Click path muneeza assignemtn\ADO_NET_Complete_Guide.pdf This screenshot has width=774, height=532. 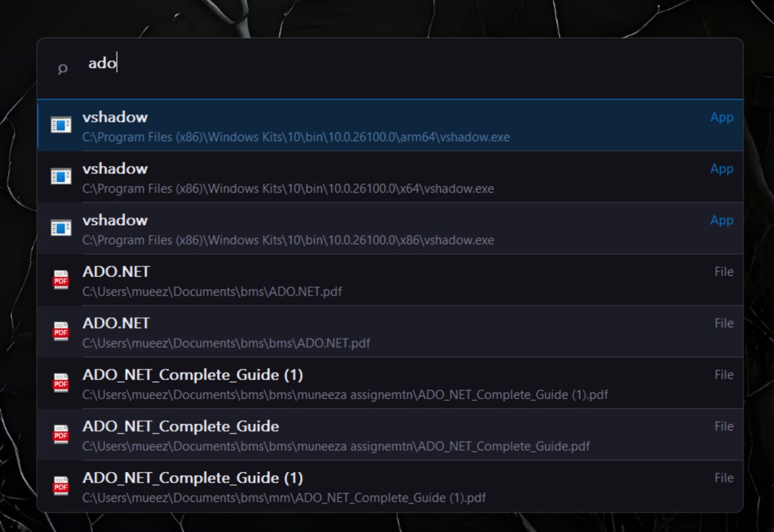336,446
